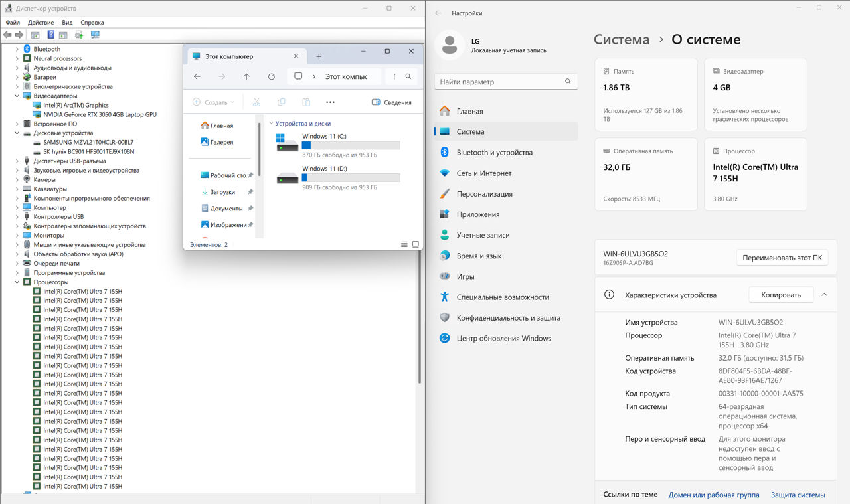Click the scan for hardware changes icon

(x=95, y=35)
